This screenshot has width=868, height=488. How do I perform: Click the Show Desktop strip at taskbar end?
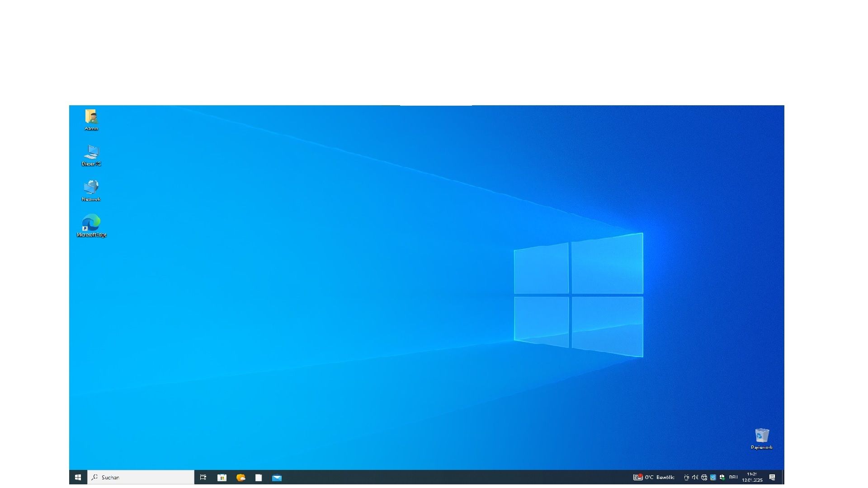(783, 477)
